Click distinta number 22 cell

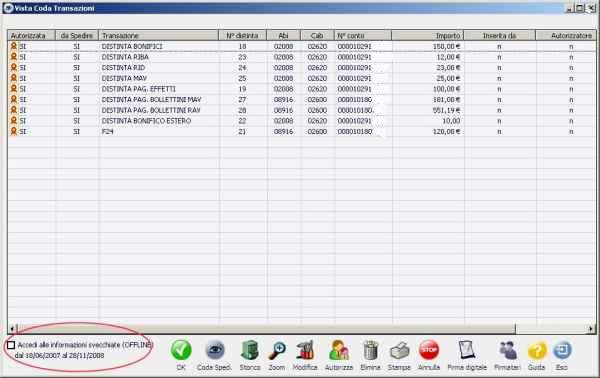tap(242, 121)
